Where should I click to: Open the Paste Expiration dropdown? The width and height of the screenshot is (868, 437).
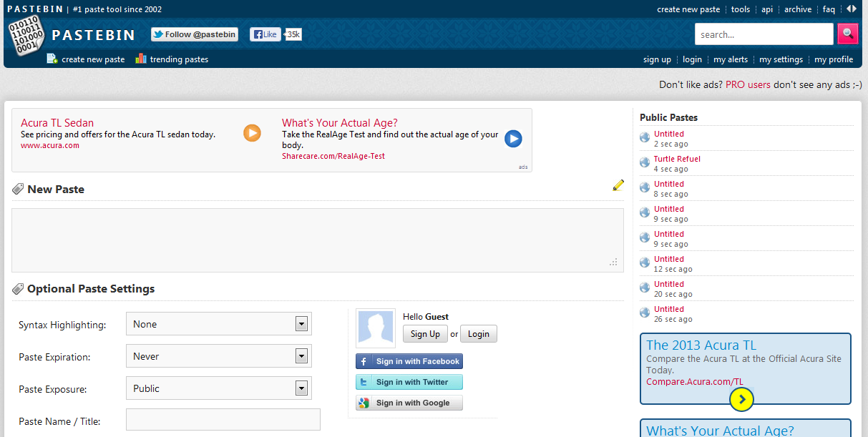219,356
